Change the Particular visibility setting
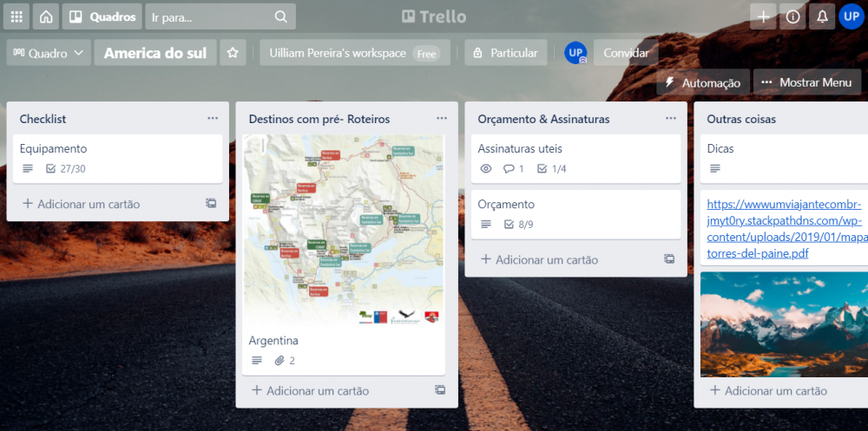 click(506, 53)
